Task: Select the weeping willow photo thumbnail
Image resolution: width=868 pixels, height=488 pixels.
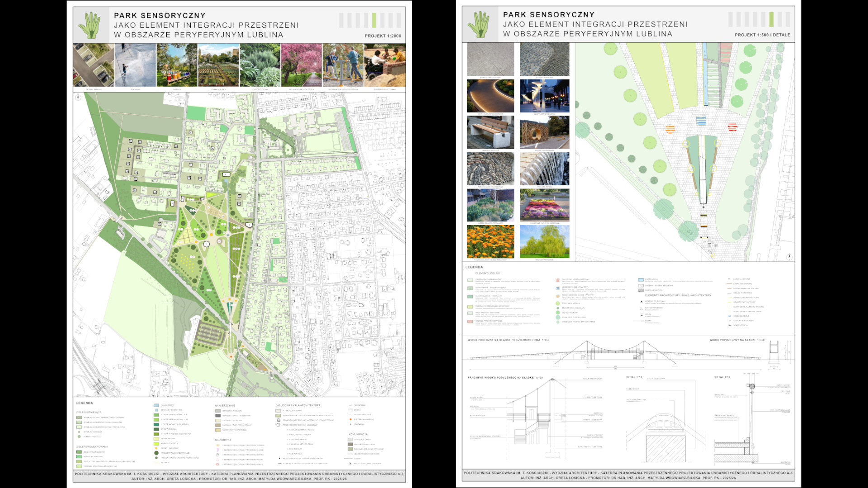Action: point(544,242)
